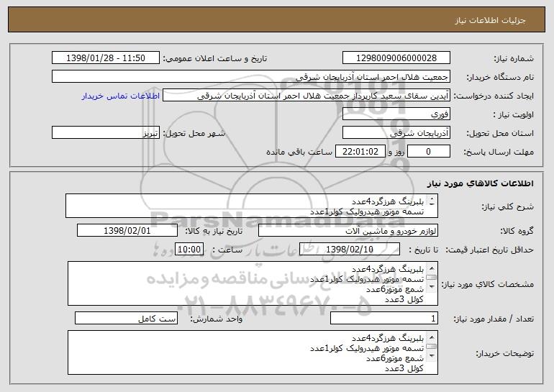Click the scrollbar thumb in goods specification box
Viewport: 554px width, 392px height.
[432, 278]
